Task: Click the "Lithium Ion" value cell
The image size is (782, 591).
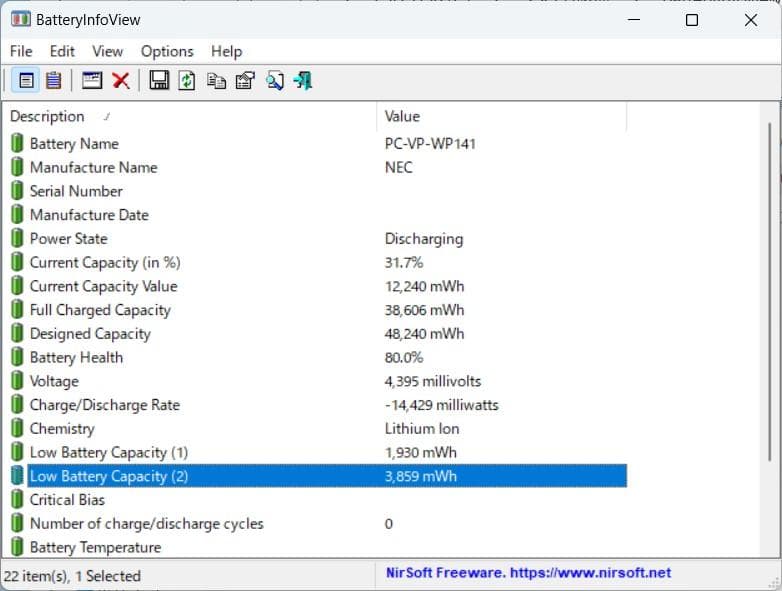Action: click(422, 429)
